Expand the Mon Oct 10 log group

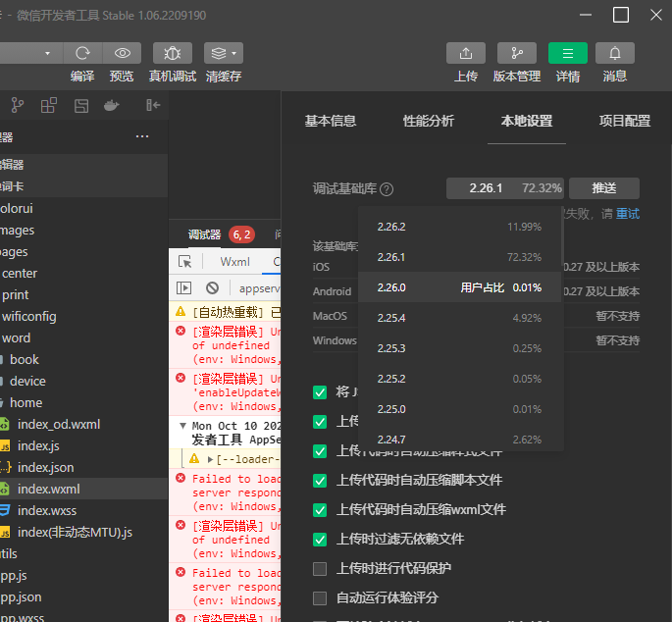pos(183,426)
